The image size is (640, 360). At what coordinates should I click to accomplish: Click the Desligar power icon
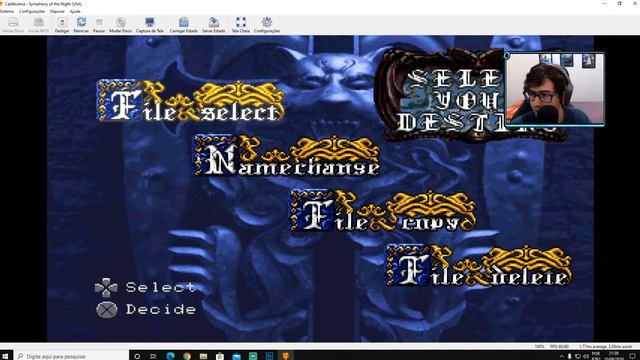click(62, 25)
